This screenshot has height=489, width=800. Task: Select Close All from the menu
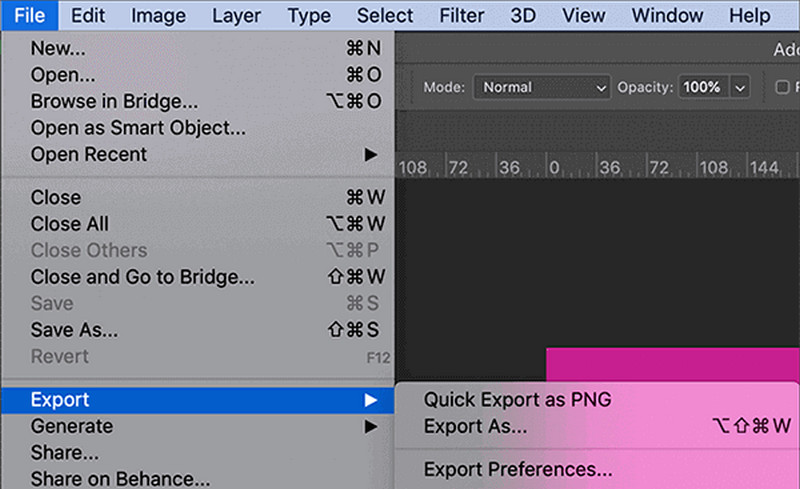click(x=70, y=224)
